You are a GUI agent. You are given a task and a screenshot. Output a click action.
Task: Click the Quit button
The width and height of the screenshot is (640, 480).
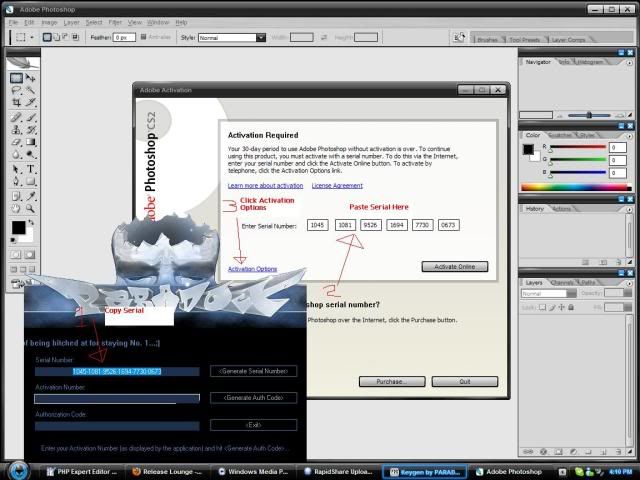(x=465, y=382)
